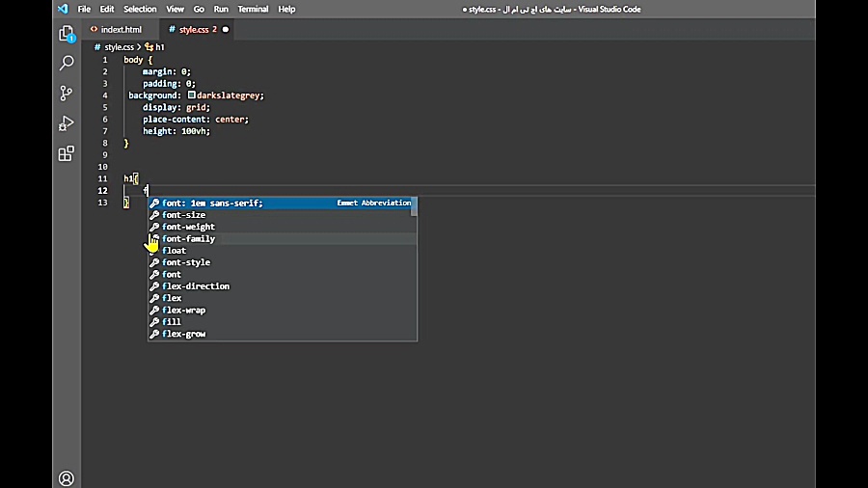
Task: Switch to the style.css tab
Action: (197, 29)
